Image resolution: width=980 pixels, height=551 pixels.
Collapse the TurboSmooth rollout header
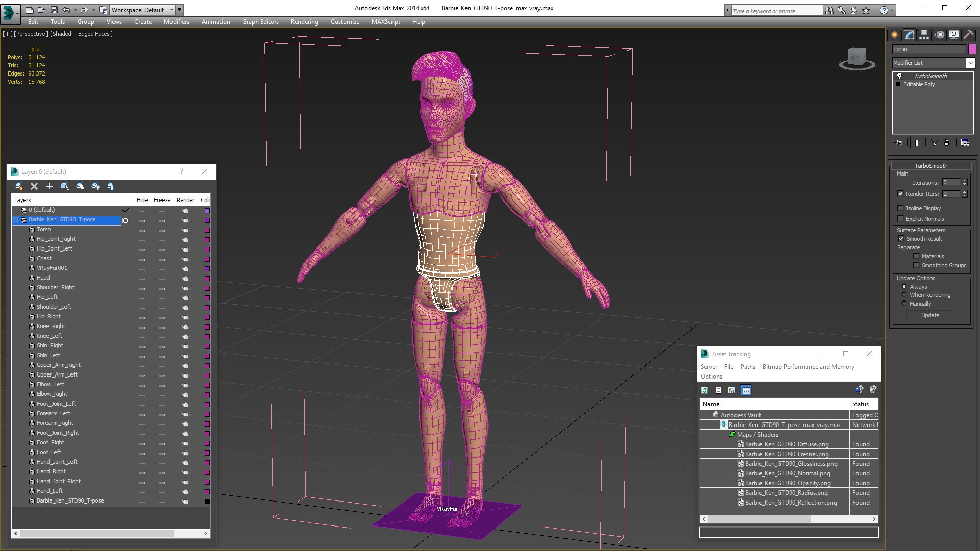931,166
